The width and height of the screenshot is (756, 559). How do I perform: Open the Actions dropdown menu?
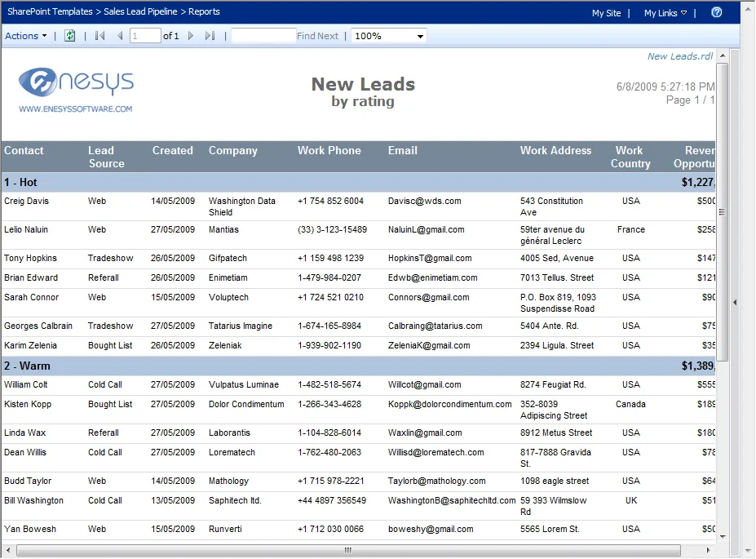click(x=26, y=36)
